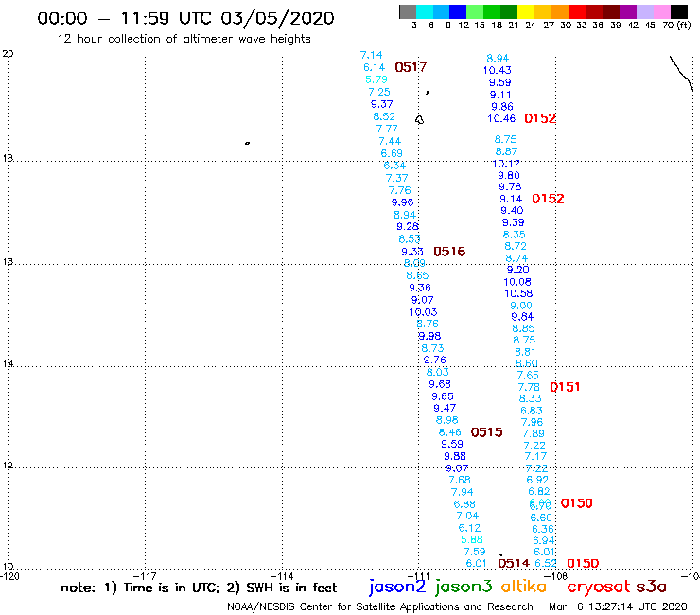The image size is (700, 615).
Task: Click the cyan 6 ft legend swatch
Action: click(424, 11)
